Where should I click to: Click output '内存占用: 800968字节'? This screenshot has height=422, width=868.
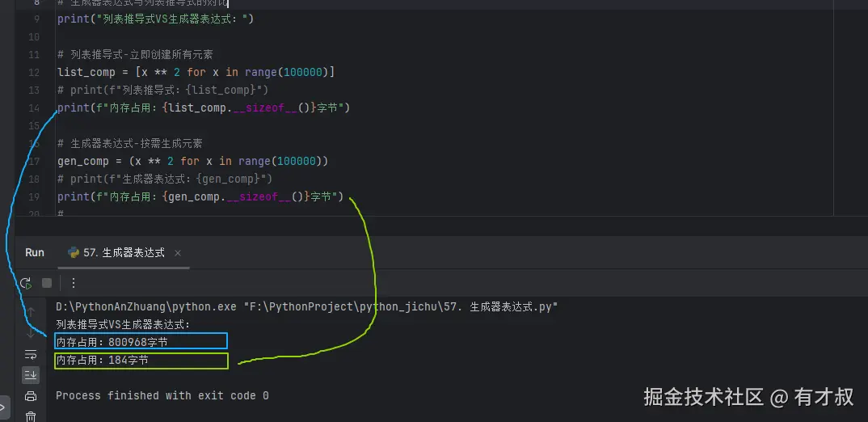(x=112, y=342)
